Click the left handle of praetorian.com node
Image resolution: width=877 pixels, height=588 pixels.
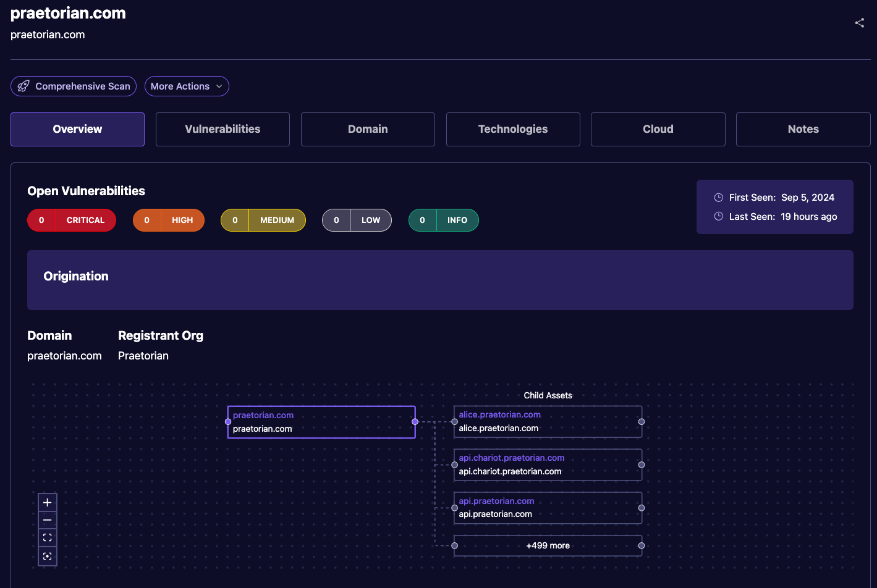[228, 422]
